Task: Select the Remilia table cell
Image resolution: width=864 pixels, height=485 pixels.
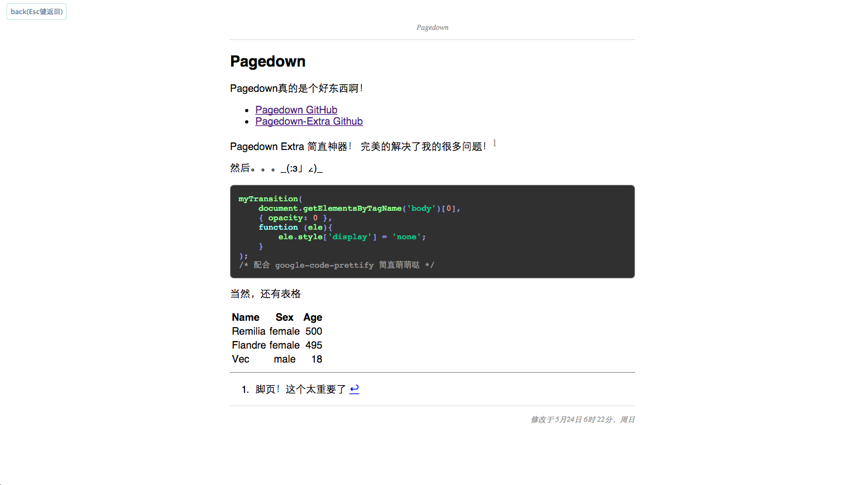Action: tap(249, 331)
